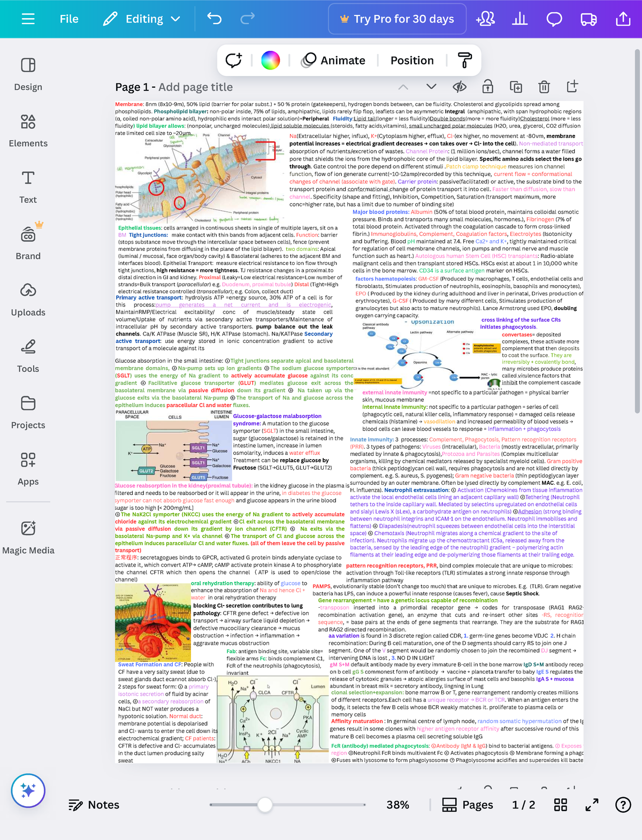Open the Canva magic assistant button

click(x=28, y=790)
